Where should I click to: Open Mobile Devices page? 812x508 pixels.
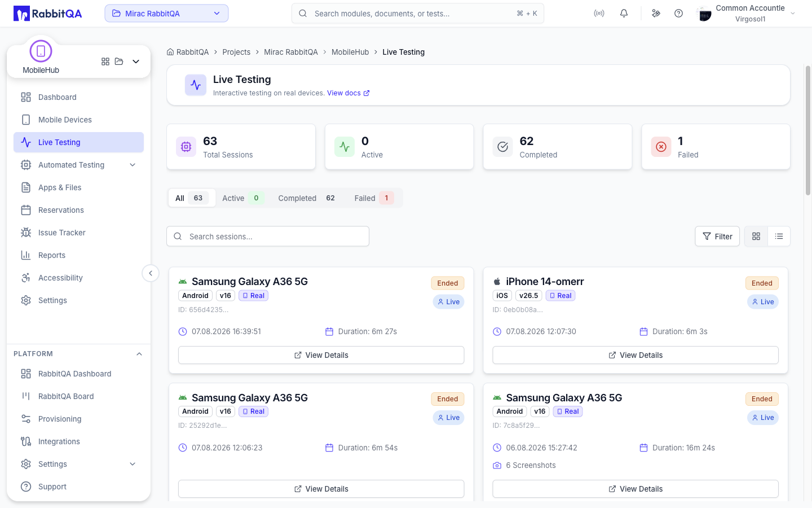tap(78, 120)
